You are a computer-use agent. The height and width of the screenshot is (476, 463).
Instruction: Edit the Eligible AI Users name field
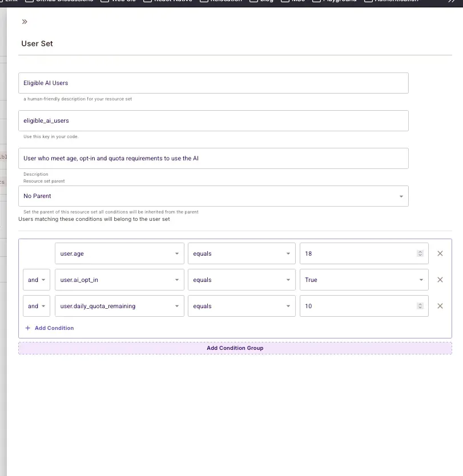[x=213, y=83]
